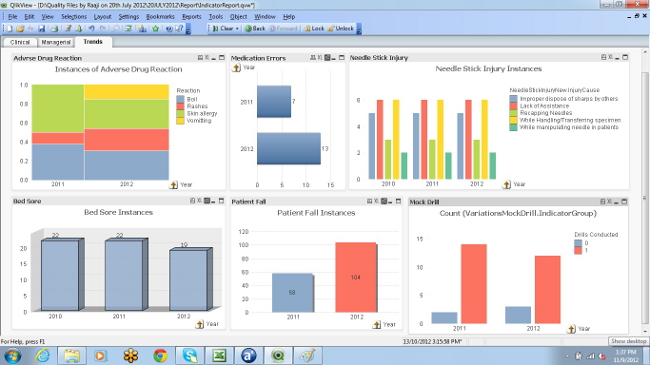Image resolution: width=650 pixels, height=365 pixels.
Task: Open the Selections menu
Action: [74, 17]
